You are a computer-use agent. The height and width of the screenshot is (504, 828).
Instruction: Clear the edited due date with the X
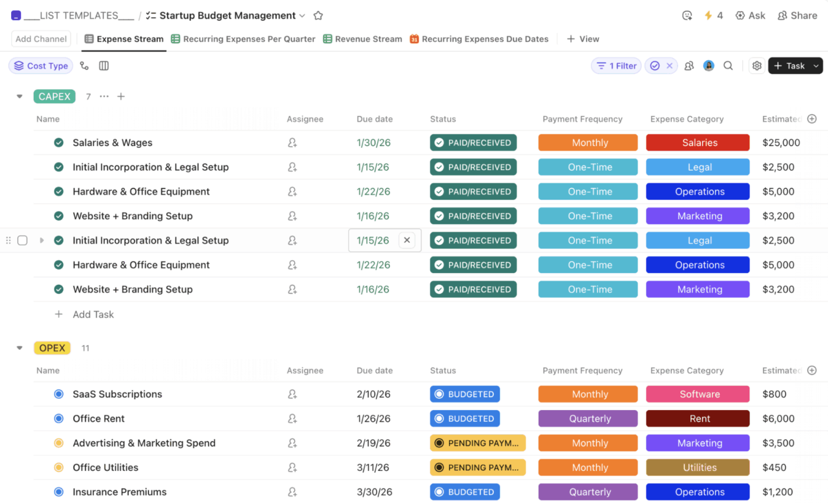point(407,240)
